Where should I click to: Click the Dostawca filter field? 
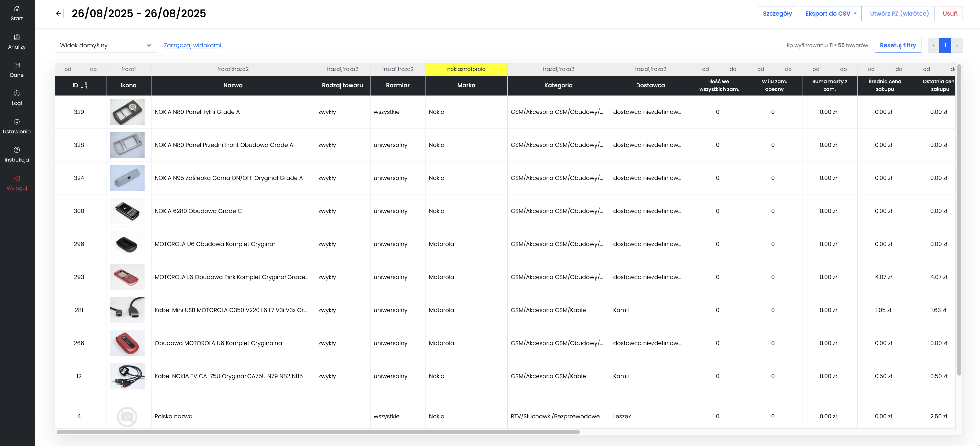650,69
